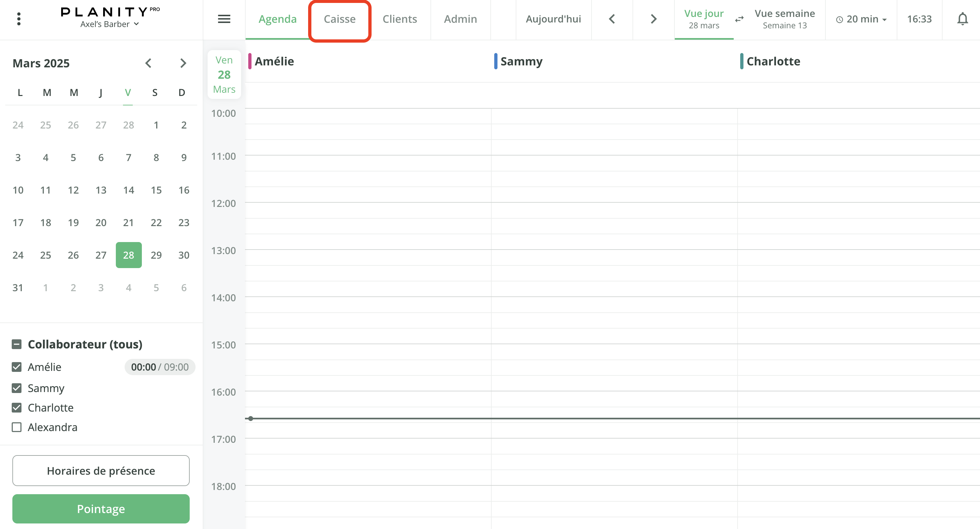Open the 20 min interval dropdown

(x=861, y=19)
